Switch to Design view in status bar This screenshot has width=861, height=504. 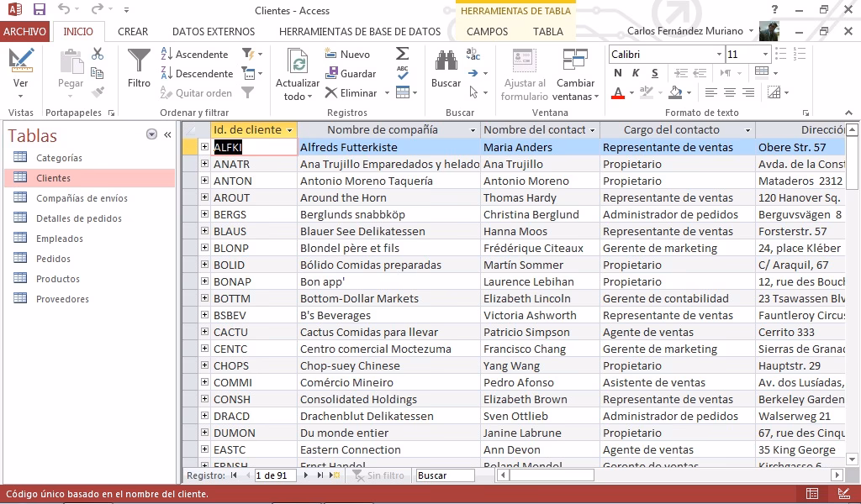[x=843, y=494]
